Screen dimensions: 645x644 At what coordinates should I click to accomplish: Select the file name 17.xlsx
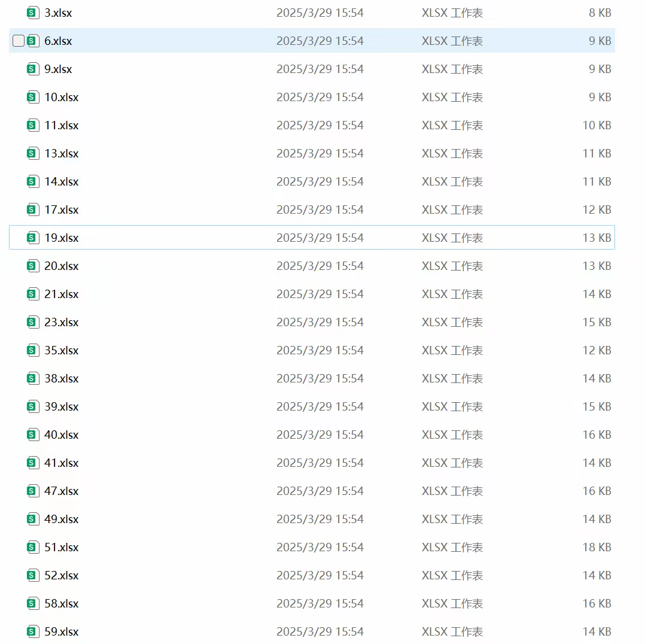61,210
